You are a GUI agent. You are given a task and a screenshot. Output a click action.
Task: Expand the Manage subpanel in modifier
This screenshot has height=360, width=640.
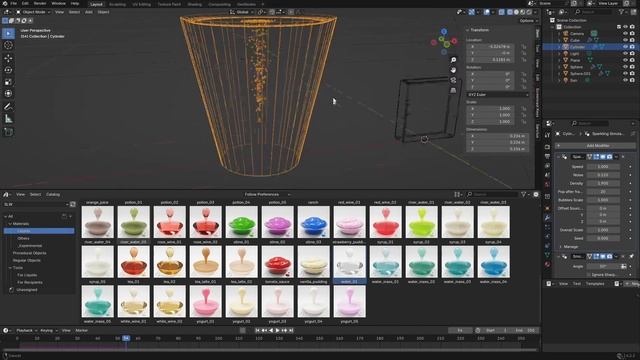tap(561, 247)
